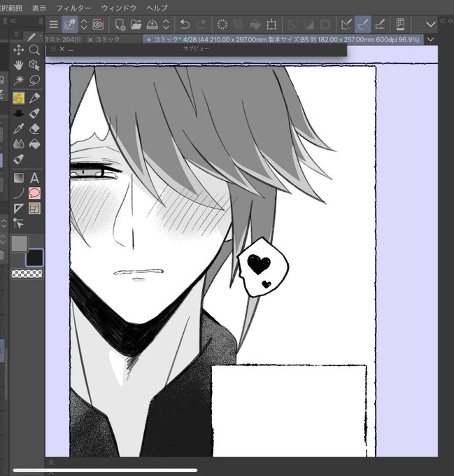Select the Balloon tool

(34, 193)
